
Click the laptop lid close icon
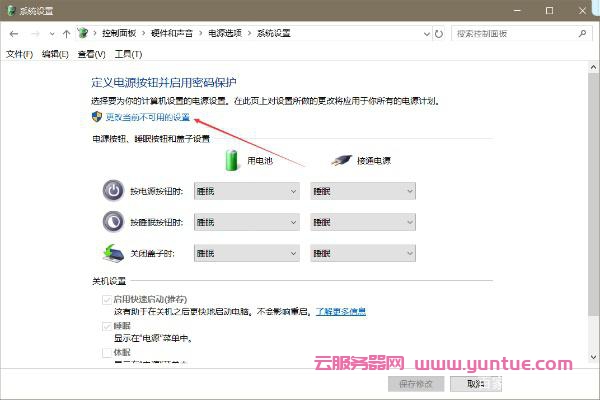[x=113, y=253]
